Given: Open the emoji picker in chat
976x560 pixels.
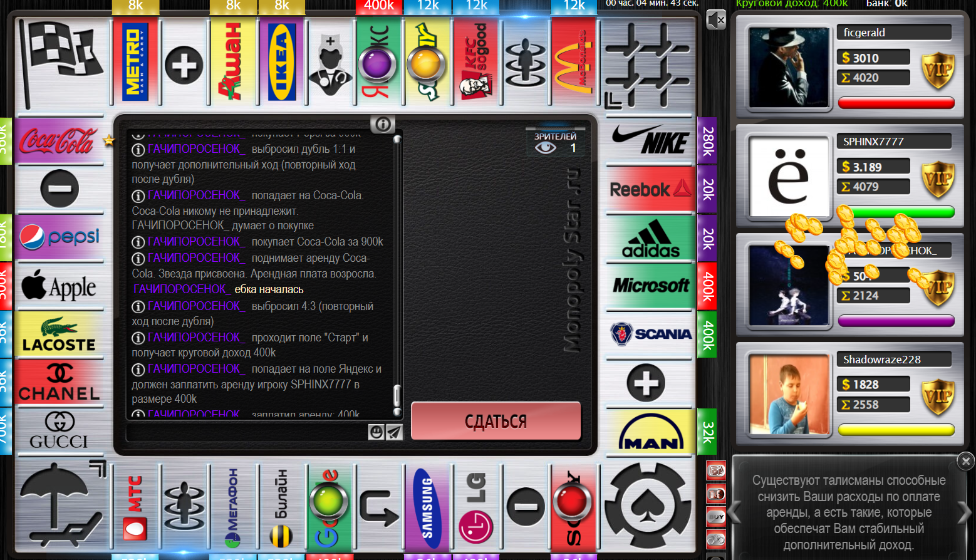Looking at the screenshot, I should pos(376,432).
